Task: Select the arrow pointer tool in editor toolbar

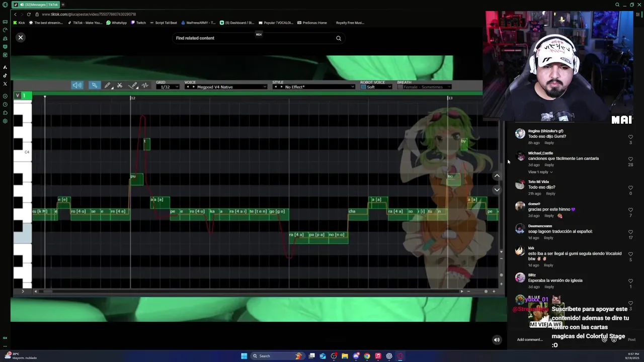Action: click(94, 85)
